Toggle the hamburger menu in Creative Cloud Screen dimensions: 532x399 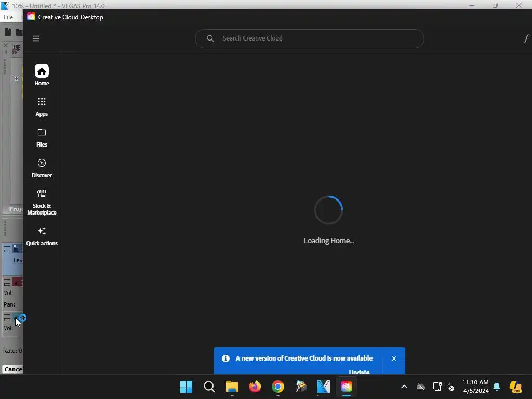click(x=36, y=38)
